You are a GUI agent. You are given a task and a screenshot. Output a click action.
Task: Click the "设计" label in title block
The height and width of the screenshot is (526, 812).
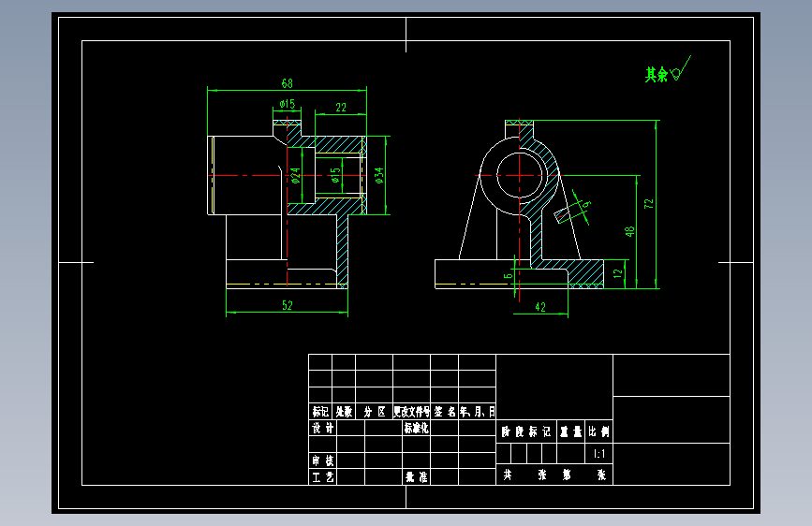tap(322, 428)
